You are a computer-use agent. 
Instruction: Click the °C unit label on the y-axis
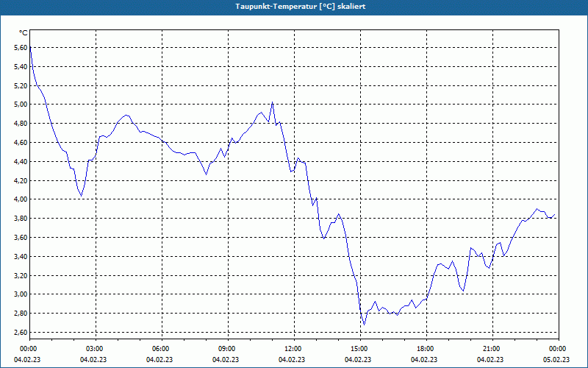point(23,33)
